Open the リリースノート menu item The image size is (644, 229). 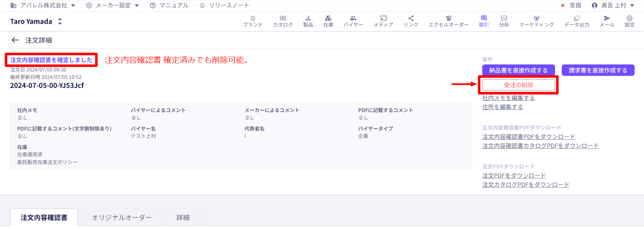(x=224, y=5)
